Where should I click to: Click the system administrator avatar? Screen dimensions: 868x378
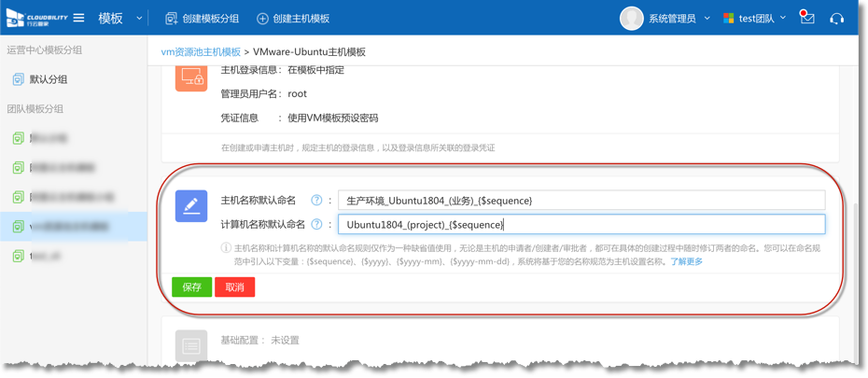click(x=632, y=19)
